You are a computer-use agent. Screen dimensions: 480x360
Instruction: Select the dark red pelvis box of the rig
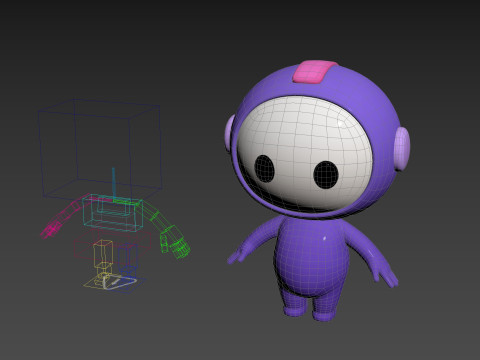point(112,247)
